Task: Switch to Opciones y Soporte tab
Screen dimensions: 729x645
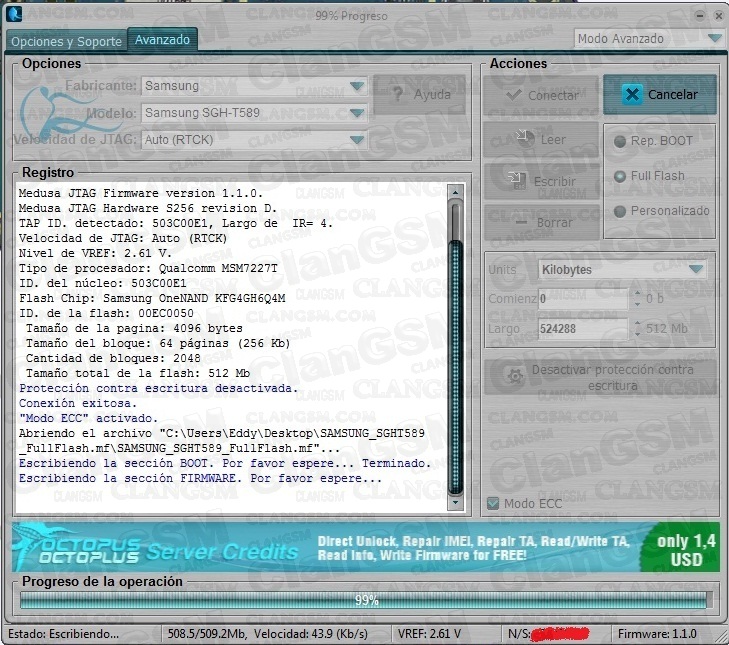Action: 66,41
